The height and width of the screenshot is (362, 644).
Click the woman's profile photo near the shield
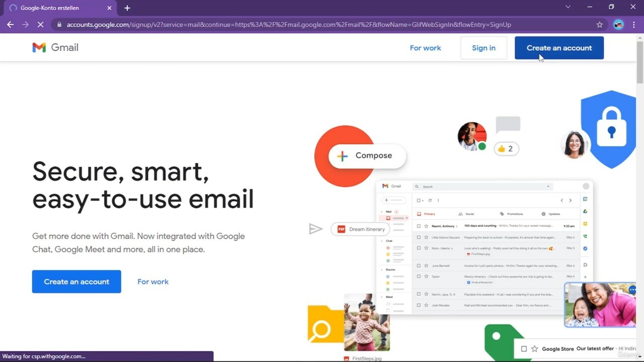coord(575,144)
